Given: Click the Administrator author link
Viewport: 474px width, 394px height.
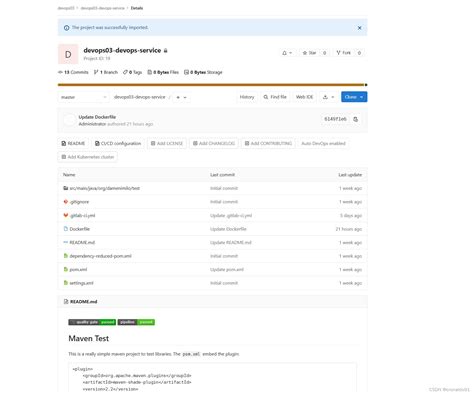Looking at the screenshot, I should 92,124.
